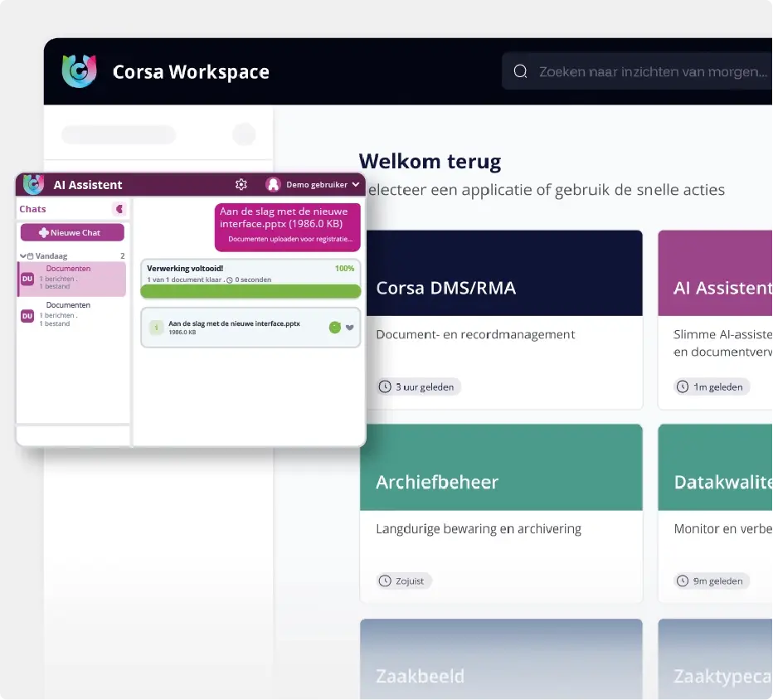This screenshot has width=773, height=700.
Task: Expand the pptx file details chevron
Action: (x=349, y=328)
